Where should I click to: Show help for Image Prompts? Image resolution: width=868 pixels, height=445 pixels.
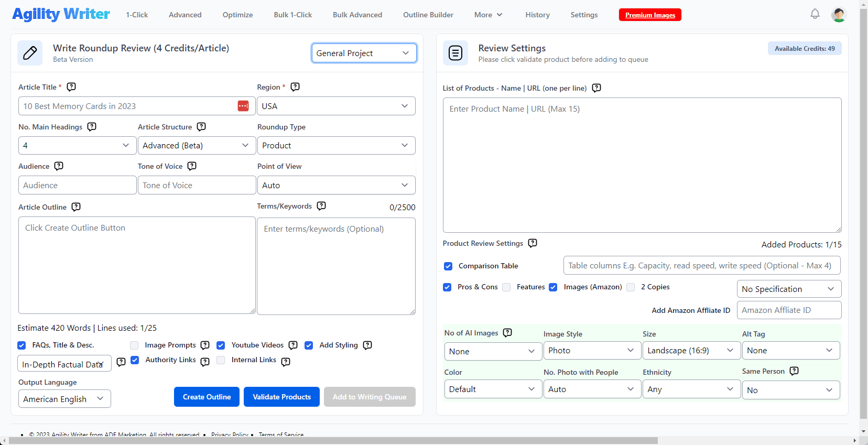click(205, 345)
